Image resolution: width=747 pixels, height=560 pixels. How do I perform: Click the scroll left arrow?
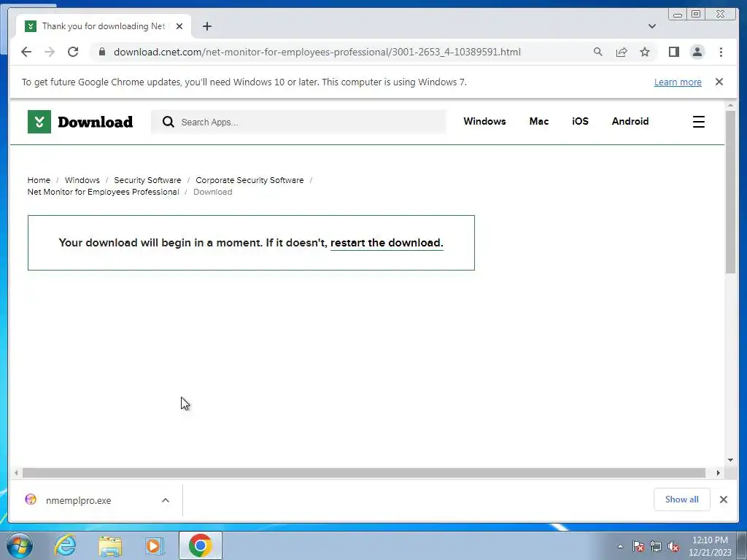pyautogui.click(x=16, y=472)
